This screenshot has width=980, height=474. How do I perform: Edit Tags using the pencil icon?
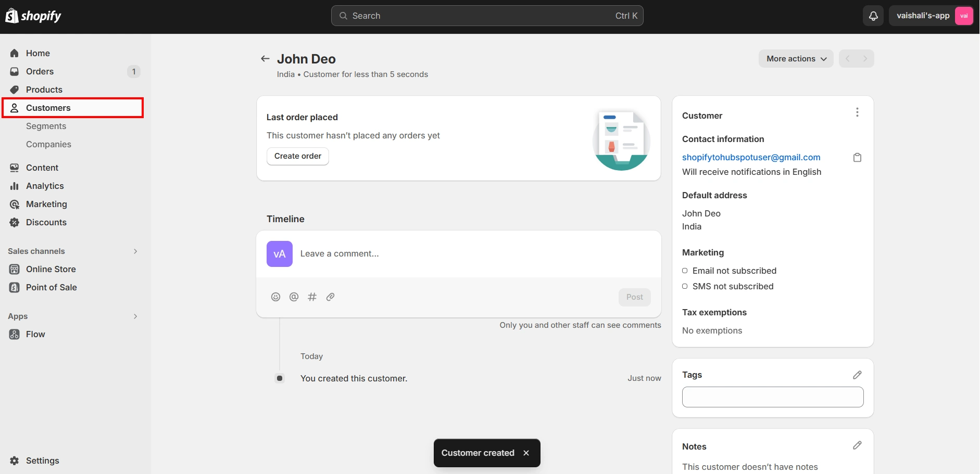tap(857, 375)
